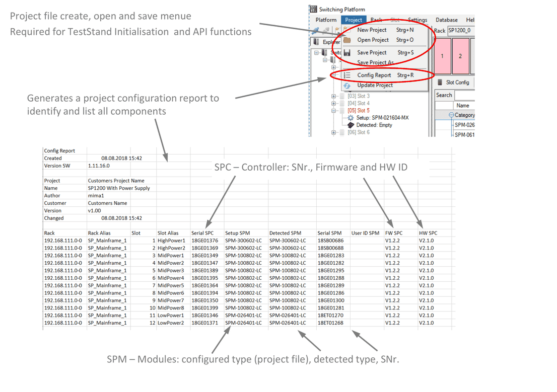The width and height of the screenshot is (557, 392).
Task: Click the FW SPC column header
Action: 394,233
